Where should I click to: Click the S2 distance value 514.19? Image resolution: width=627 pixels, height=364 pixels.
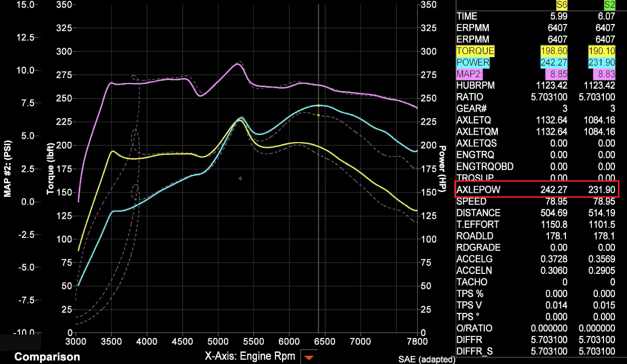601,213
